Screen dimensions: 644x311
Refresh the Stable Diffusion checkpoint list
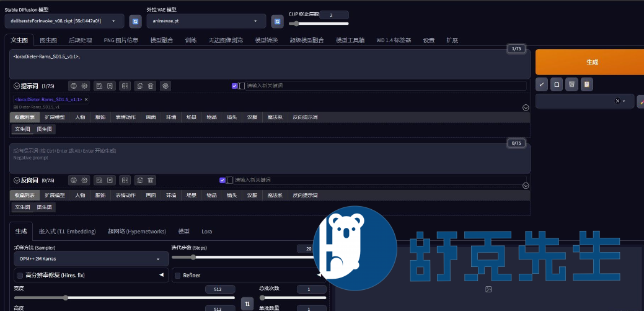click(x=135, y=21)
